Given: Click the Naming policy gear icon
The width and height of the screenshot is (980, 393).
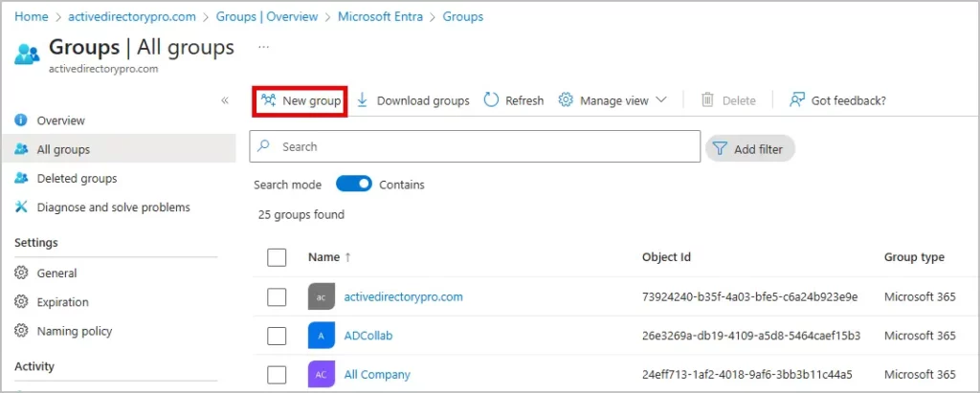Looking at the screenshot, I should 21,331.
